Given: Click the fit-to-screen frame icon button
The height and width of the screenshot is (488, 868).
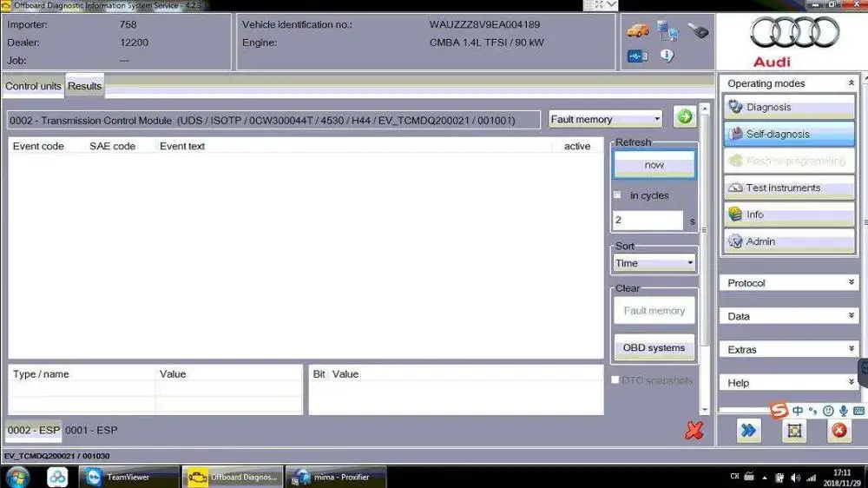Looking at the screenshot, I should [794, 431].
